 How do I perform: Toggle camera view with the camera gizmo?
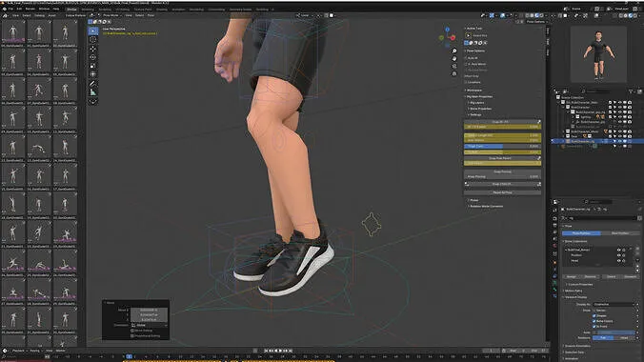pyautogui.click(x=454, y=66)
